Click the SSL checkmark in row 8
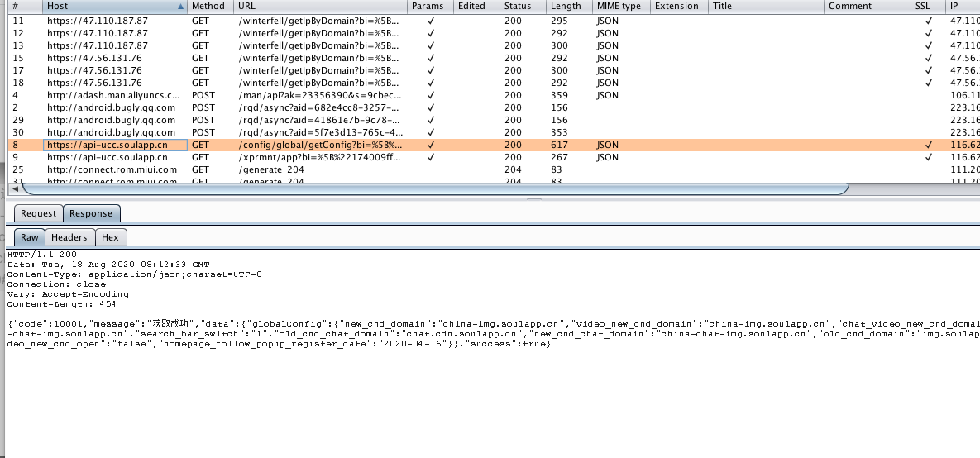980x458 pixels. pos(928,145)
